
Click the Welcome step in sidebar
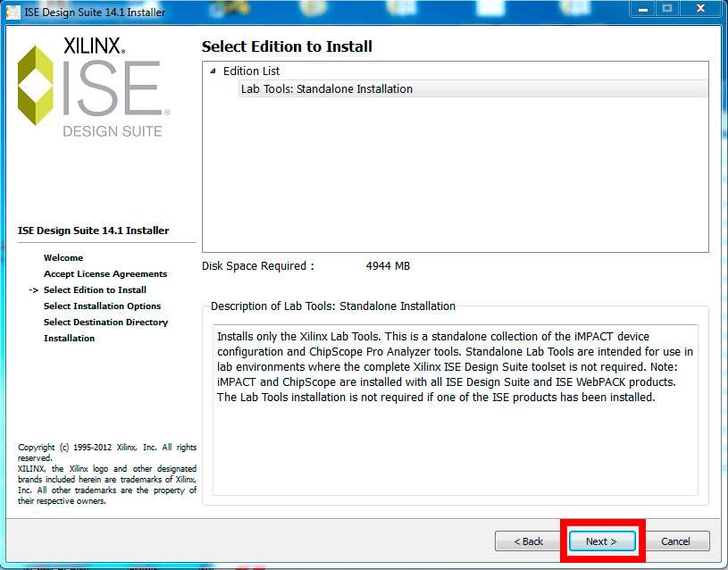point(63,258)
